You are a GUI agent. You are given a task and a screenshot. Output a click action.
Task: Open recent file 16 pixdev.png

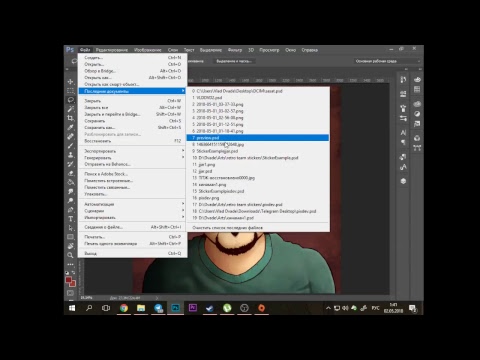tap(258, 198)
